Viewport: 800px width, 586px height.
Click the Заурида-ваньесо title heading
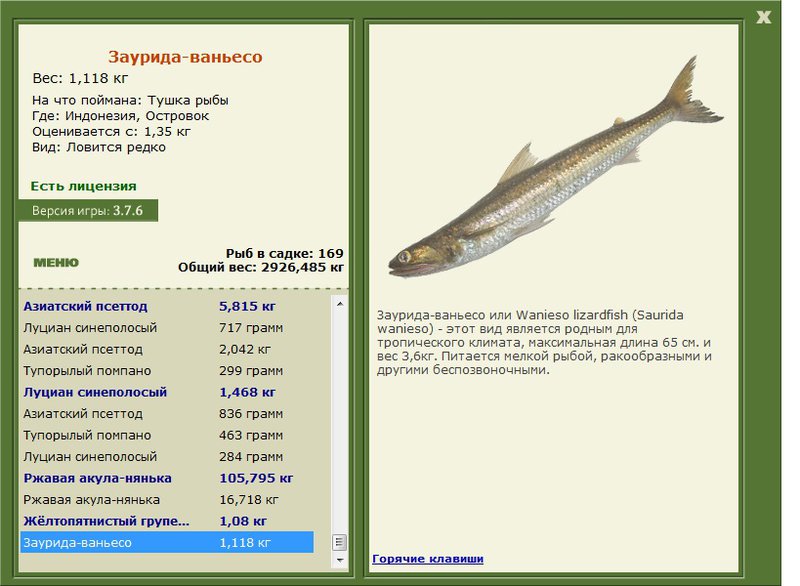185,57
